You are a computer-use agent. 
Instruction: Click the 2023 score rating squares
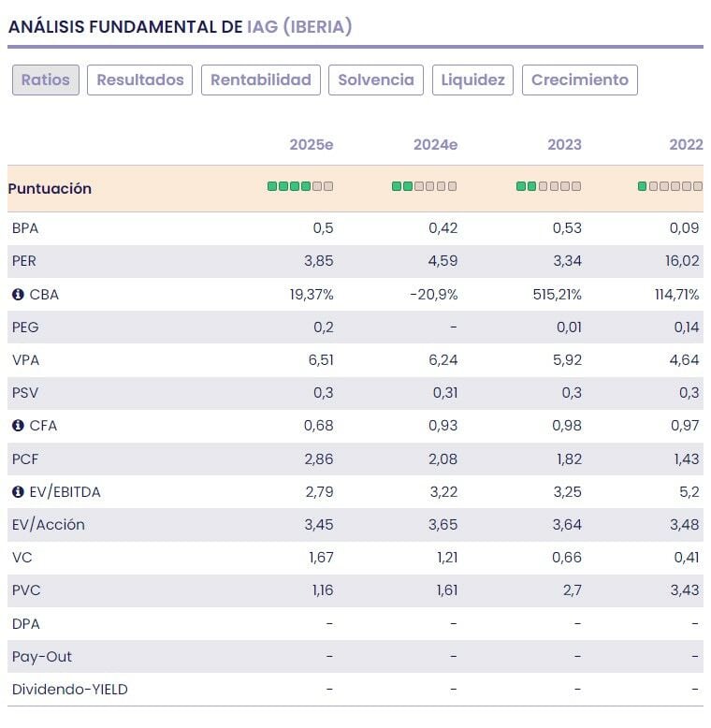pyautogui.click(x=548, y=187)
